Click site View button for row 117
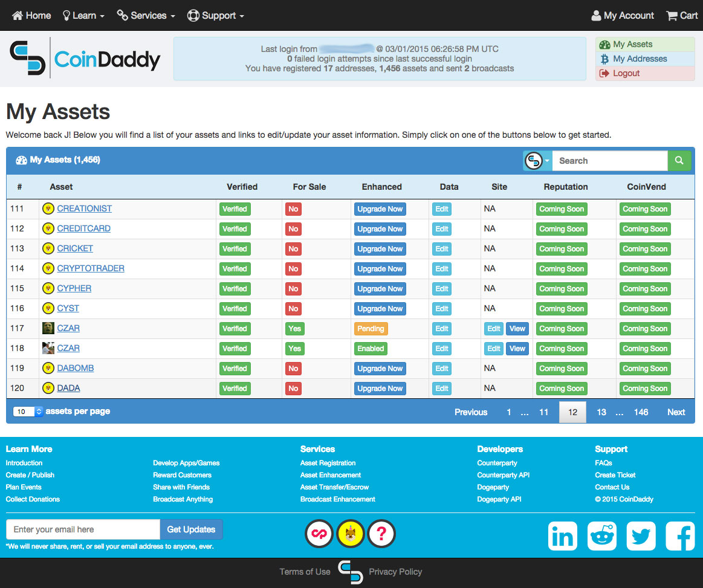 (x=517, y=329)
